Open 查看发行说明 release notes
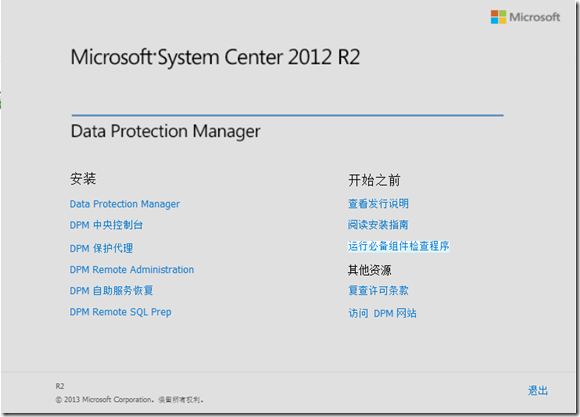The image size is (580, 417). click(x=378, y=204)
